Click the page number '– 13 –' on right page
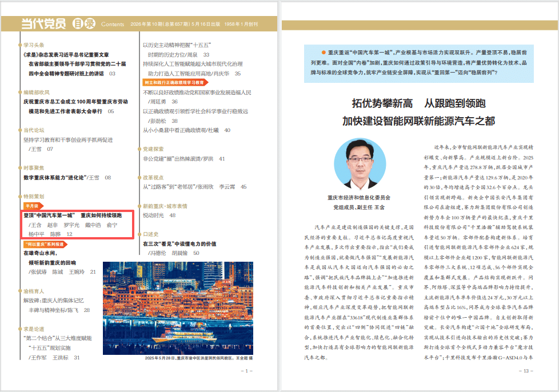 click(x=526, y=371)
